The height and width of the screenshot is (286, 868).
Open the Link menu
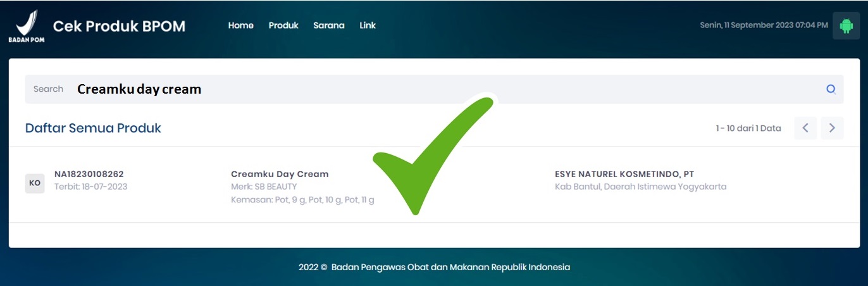(368, 25)
